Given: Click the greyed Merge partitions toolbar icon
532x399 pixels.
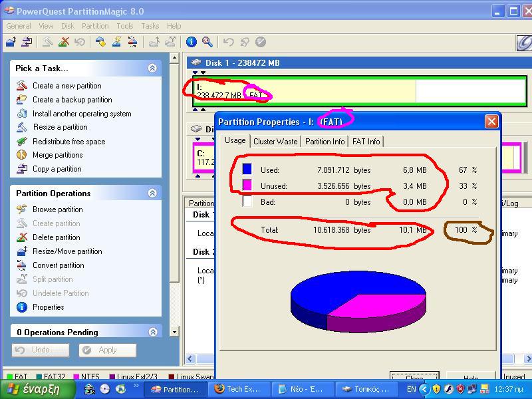Looking at the screenshot, I should pos(154,42).
